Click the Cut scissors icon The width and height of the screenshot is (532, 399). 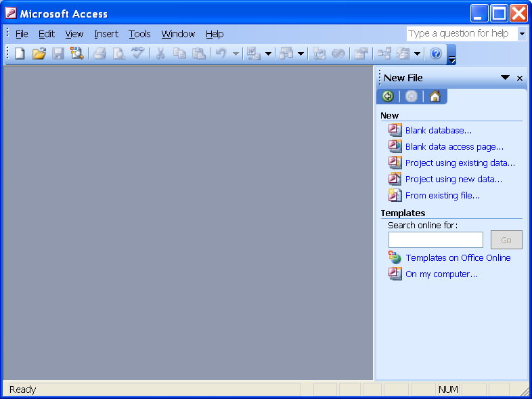coord(160,54)
